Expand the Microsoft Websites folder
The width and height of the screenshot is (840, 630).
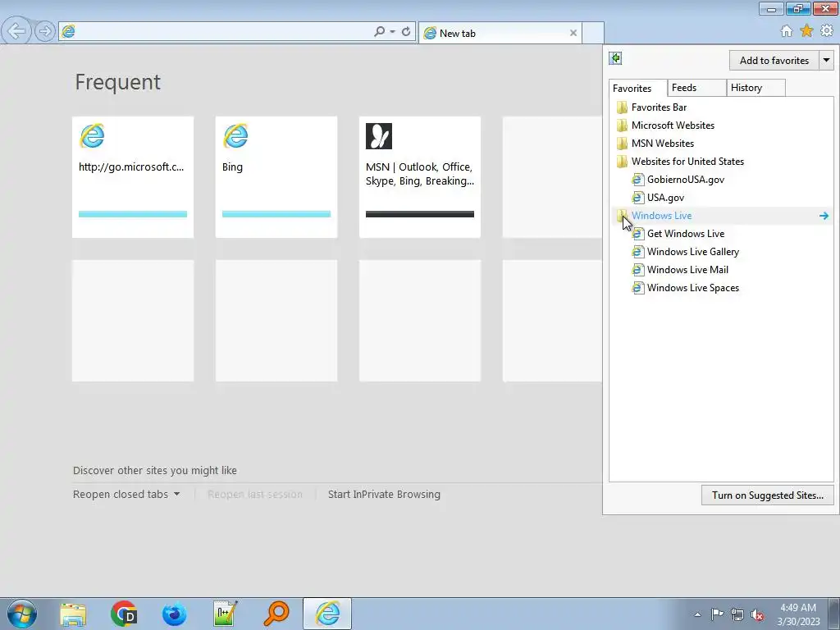click(x=722, y=126)
